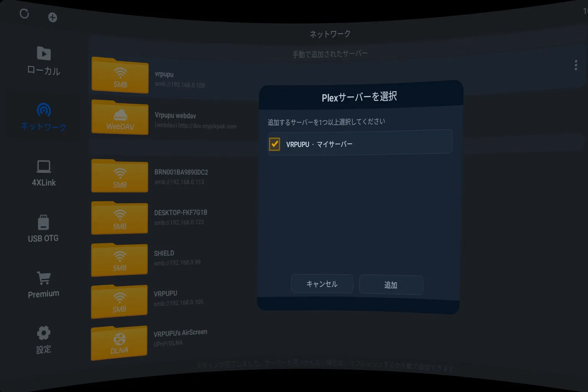Open the 4XLink section
Screen dimensions: 588x392
point(44,173)
